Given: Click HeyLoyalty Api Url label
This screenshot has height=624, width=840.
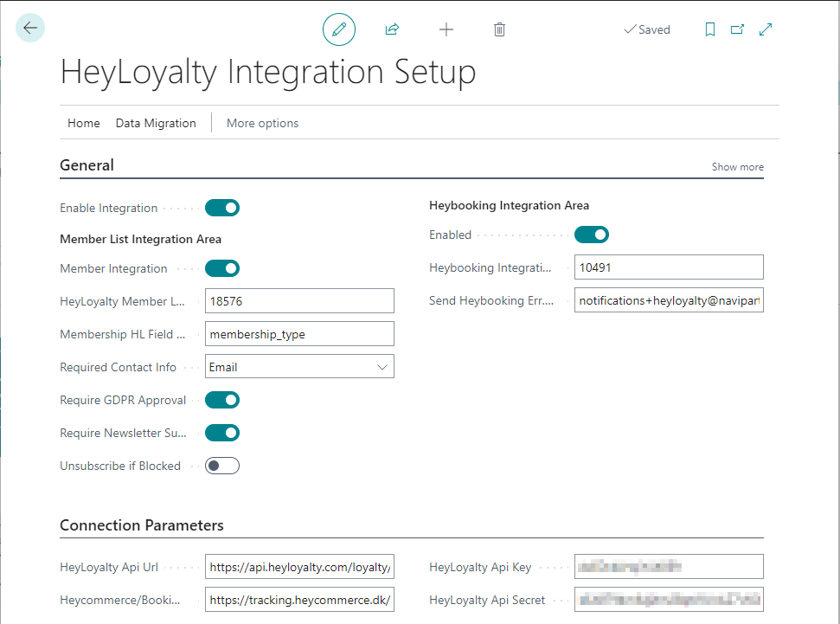Looking at the screenshot, I should click(x=109, y=567).
